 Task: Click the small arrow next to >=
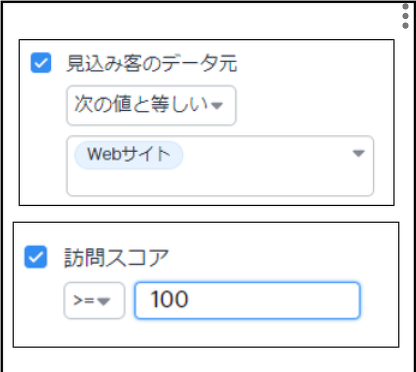click(x=104, y=301)
